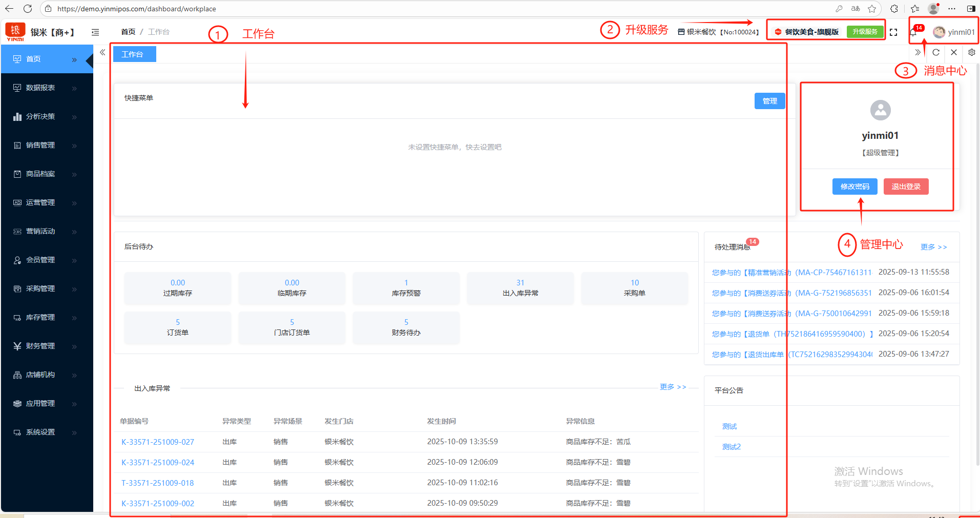Click the 出入库异常 todo card

[520, 288]
